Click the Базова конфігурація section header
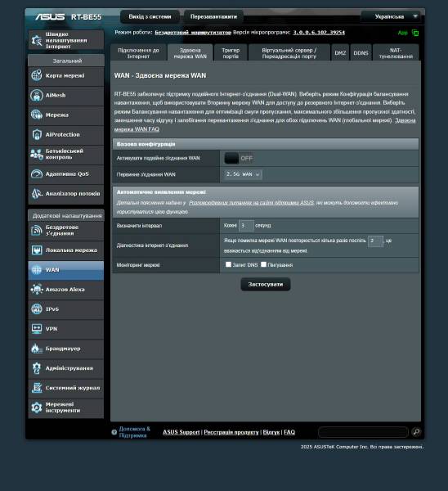This screenshot has height=491, width=448. point(266,144)
